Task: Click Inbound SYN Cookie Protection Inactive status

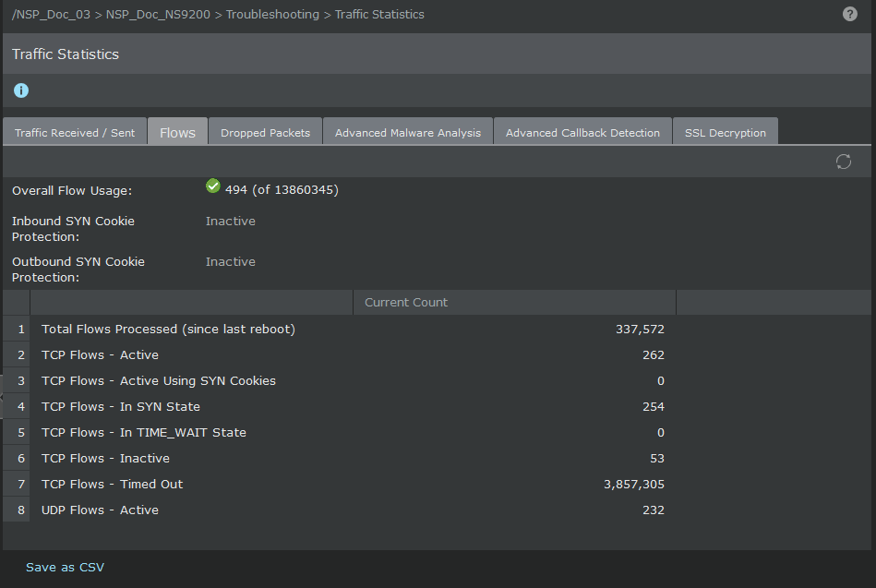Action: [230, 221]
